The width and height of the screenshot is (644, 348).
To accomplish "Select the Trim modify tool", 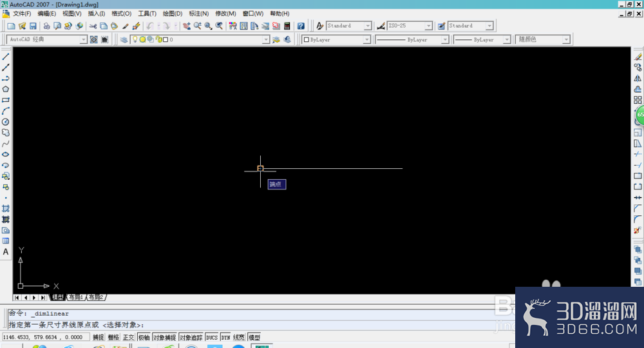I will [x=638, y=154].
